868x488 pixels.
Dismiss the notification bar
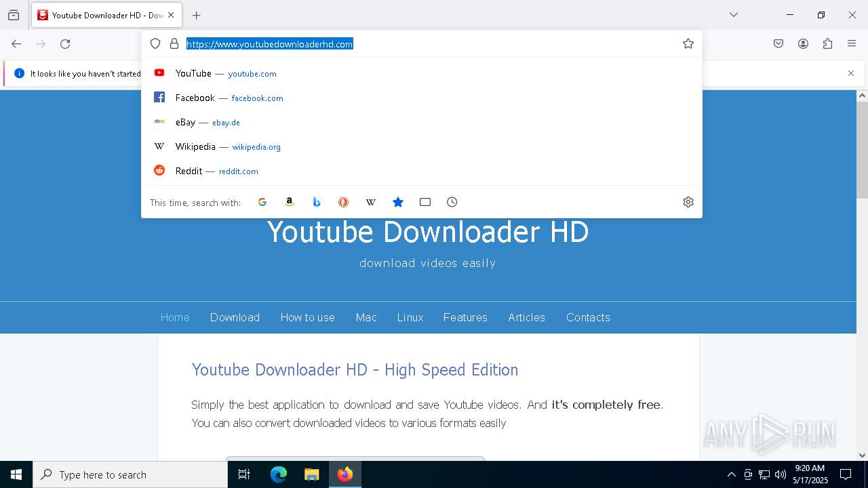point(851,73)
